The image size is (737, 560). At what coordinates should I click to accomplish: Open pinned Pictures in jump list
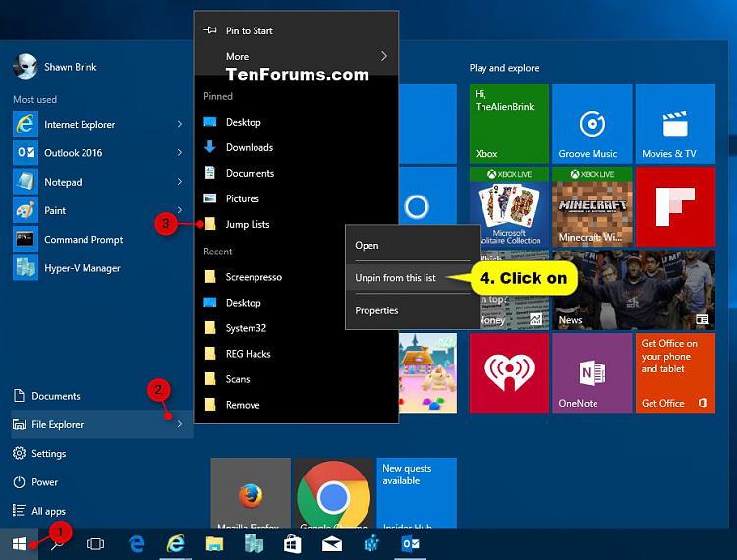[296, 198]
